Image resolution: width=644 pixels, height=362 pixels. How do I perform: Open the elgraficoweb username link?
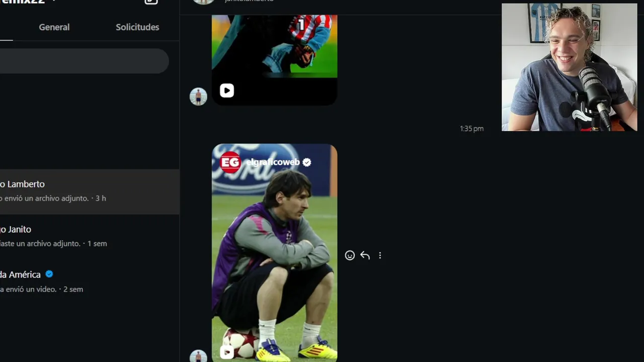[x=273, y=162]
